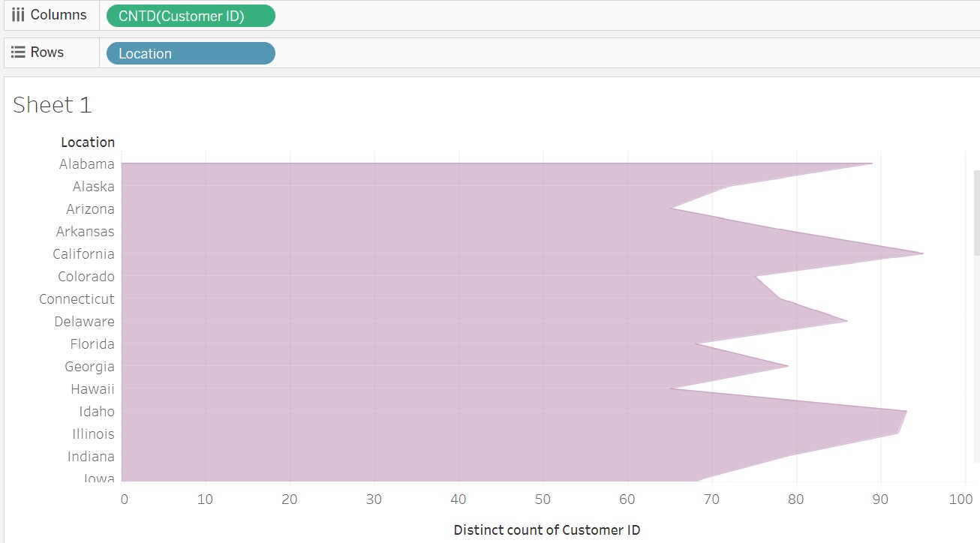Click the Distinct count of Customer ID axis title
Image resolution: width=980 pixels, height=543 pixels.
pyautogui.click(x=547, y=530)
